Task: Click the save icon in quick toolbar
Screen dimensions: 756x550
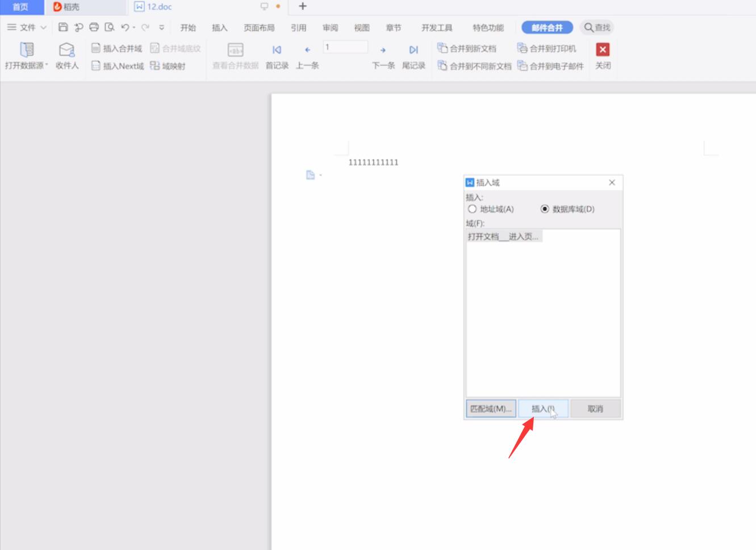Action: click(x=63, y=27)
